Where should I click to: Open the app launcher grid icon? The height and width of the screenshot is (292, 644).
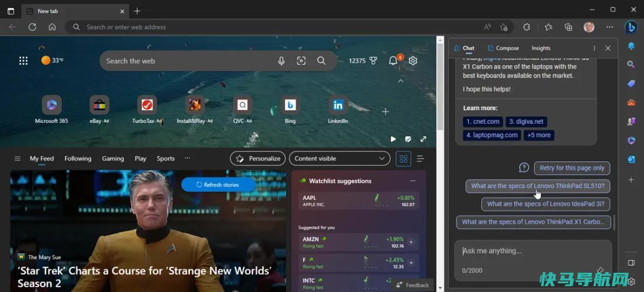[23, 61]
